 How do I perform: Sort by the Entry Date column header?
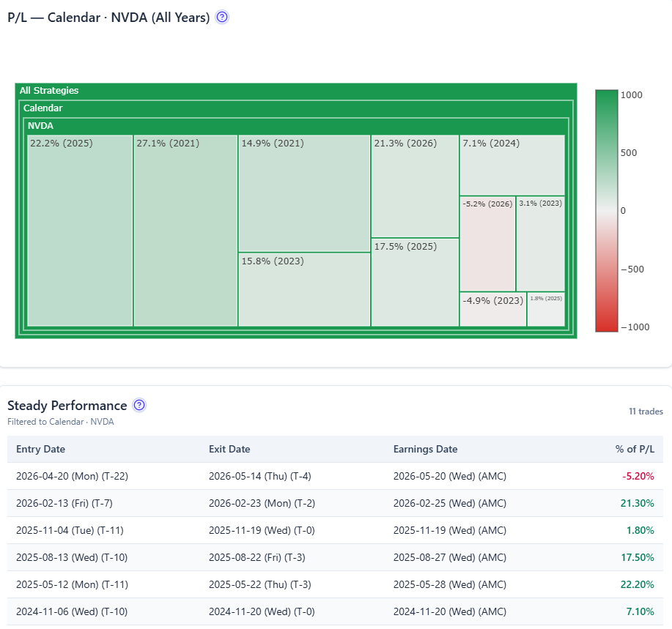[x=41, y=449]
